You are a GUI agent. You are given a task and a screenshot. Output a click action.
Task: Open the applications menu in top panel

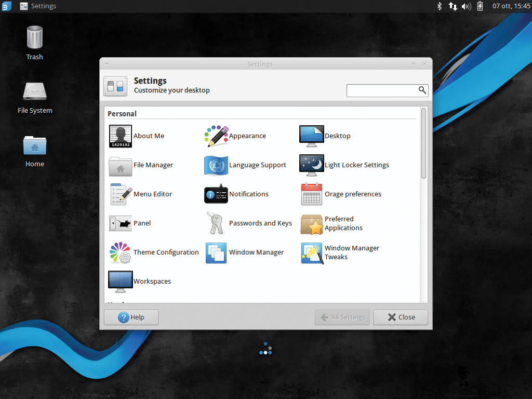tap(6, 6)
